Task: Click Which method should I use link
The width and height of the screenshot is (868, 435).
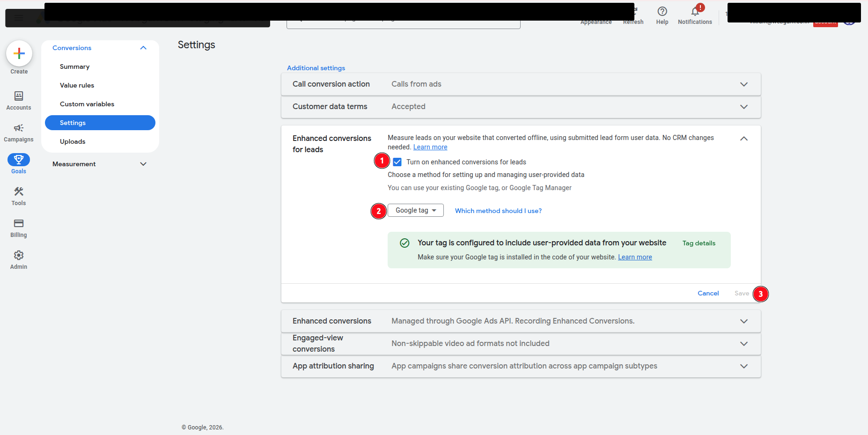Action: pos(498,211)
